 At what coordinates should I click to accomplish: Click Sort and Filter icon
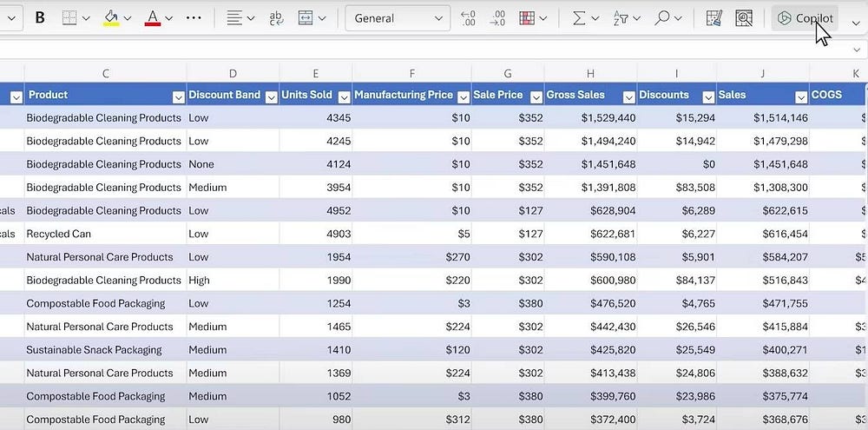[621, 18]
